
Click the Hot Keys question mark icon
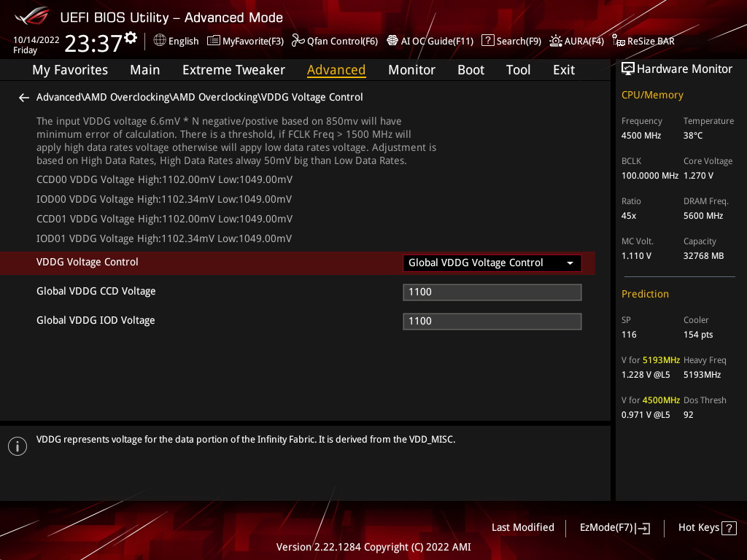[x=729, y=528]
